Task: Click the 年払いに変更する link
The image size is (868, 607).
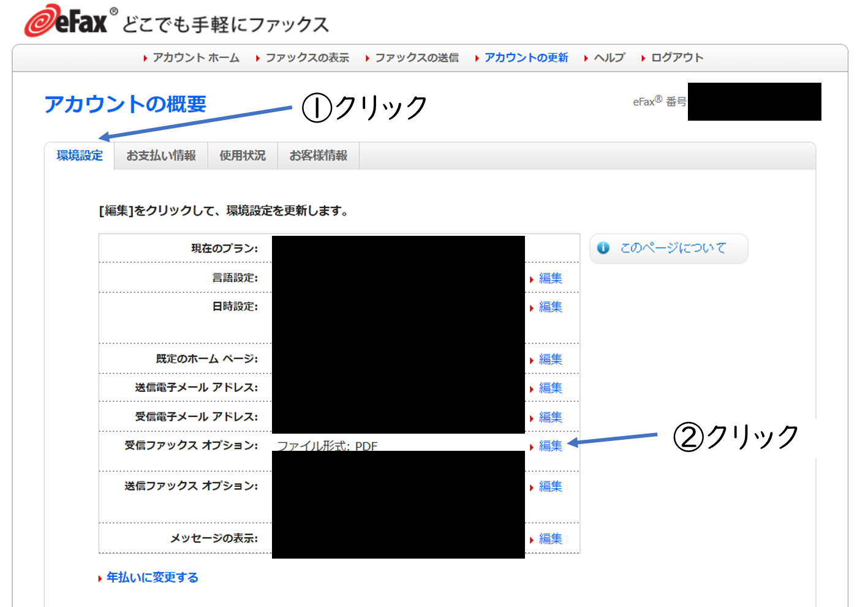Action: [x=152, y=578]
